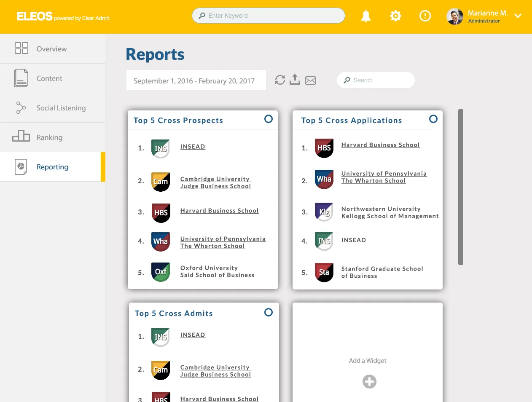The height and width of the screenshot is (402, 532).
Task: Select Northwestern Kellogg School of Management
Action: pos(390,212)
